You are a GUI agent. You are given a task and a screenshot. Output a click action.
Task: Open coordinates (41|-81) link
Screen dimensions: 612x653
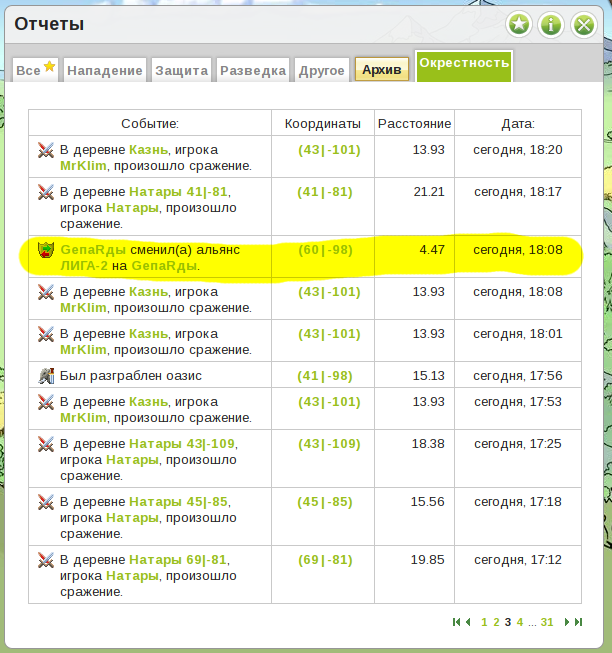[x=325, y=192]
